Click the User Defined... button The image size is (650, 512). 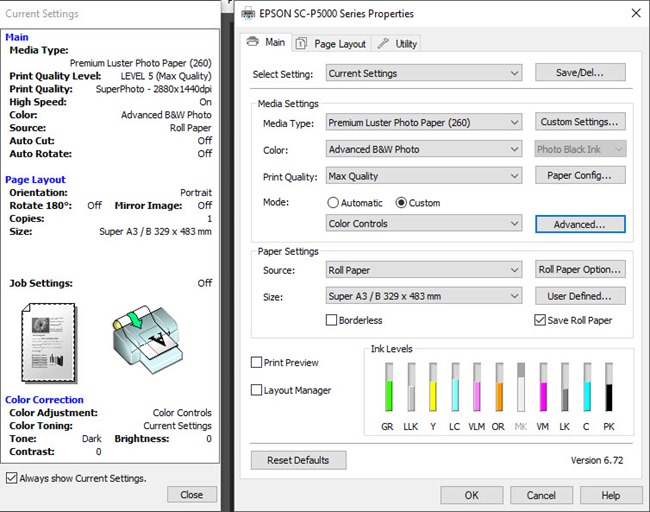coord(580,296)
